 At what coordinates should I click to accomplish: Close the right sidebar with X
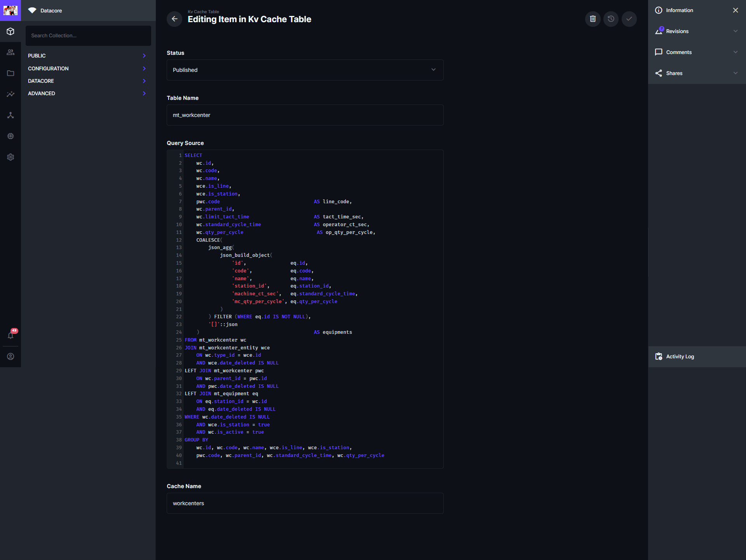(x=735, y=10)
